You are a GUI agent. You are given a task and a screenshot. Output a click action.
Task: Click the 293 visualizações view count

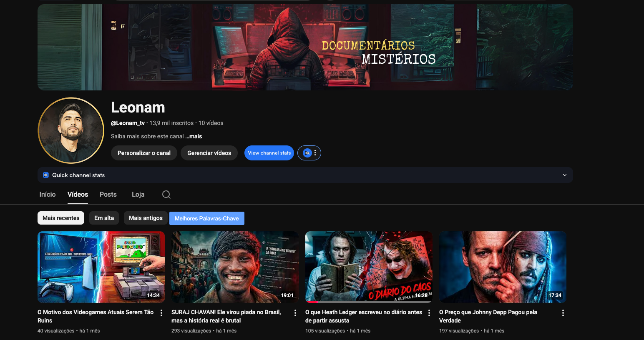click(191, 331)
